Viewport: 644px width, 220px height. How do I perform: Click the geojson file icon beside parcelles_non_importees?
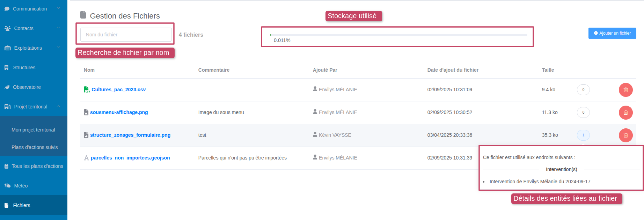point(86,158)
